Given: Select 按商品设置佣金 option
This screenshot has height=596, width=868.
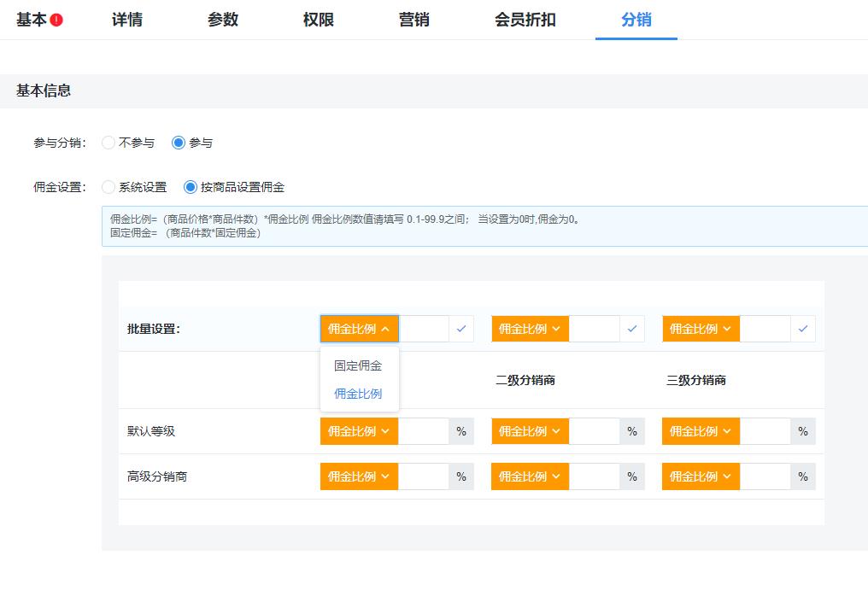Looking at the screenshot, I should 179,186.
